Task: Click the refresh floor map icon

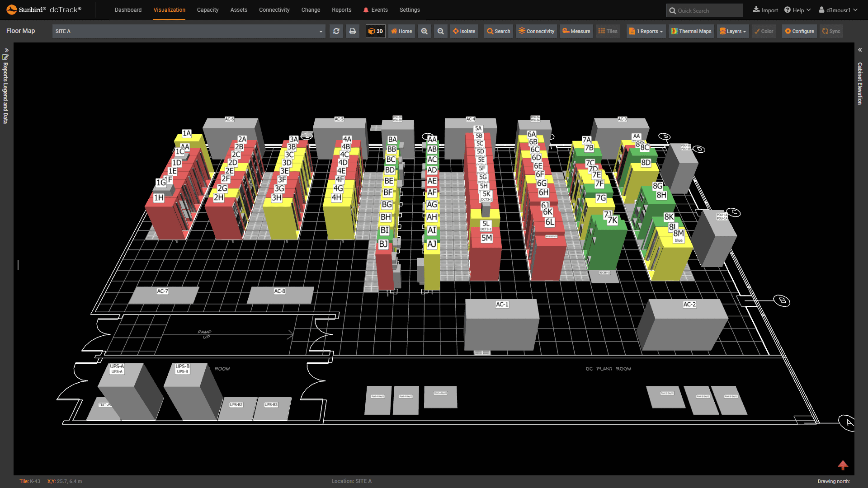Action: 336,31
